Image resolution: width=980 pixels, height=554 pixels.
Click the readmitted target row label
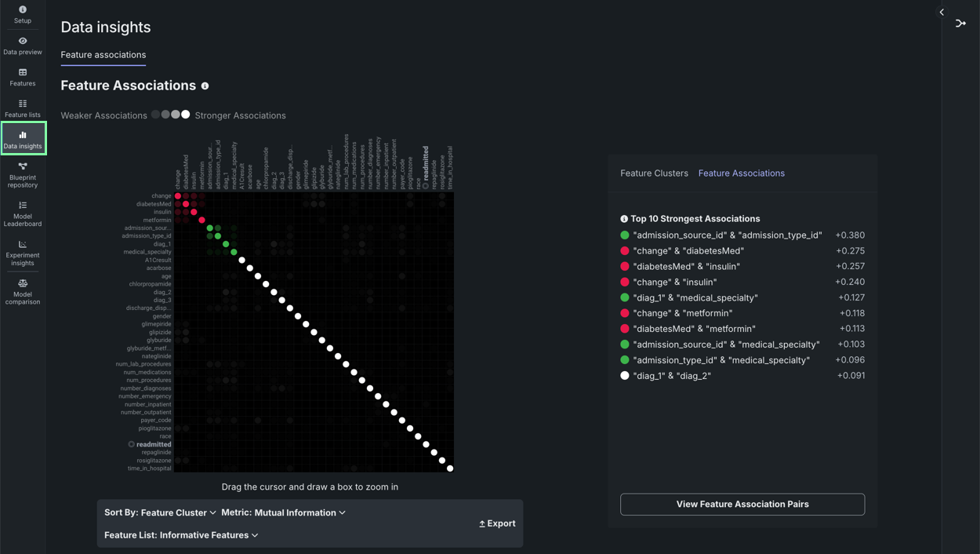[x=153, y=444]
